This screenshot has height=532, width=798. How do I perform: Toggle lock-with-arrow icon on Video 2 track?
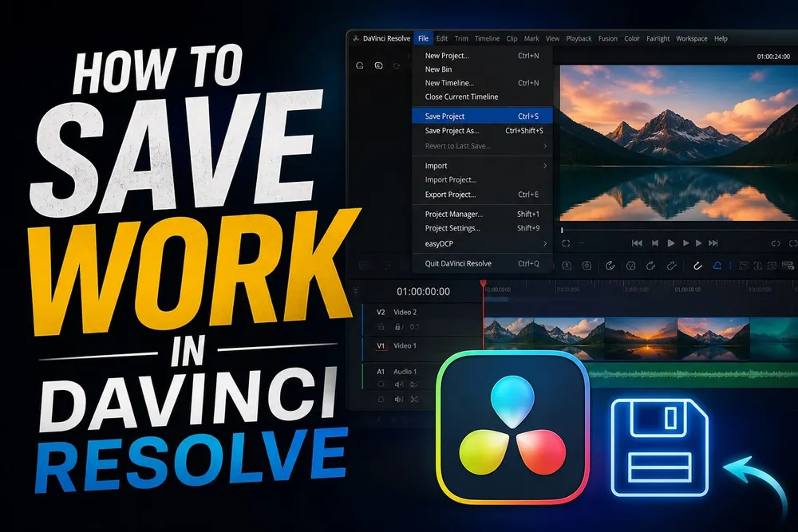399,326
